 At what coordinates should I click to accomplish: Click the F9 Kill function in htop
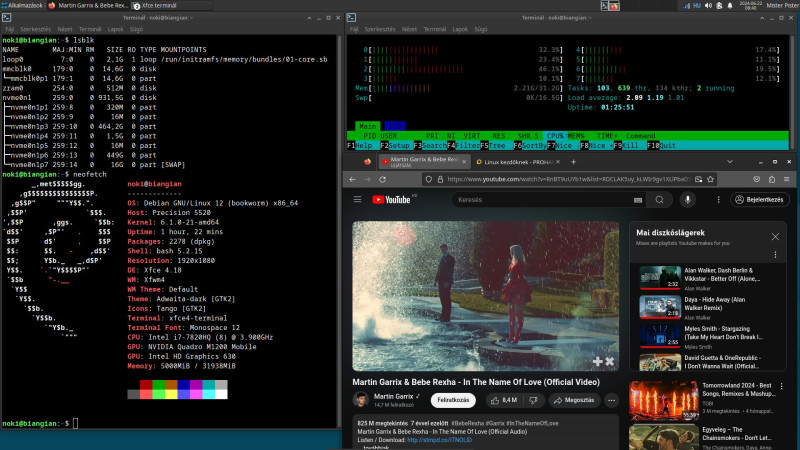point(626,145)
